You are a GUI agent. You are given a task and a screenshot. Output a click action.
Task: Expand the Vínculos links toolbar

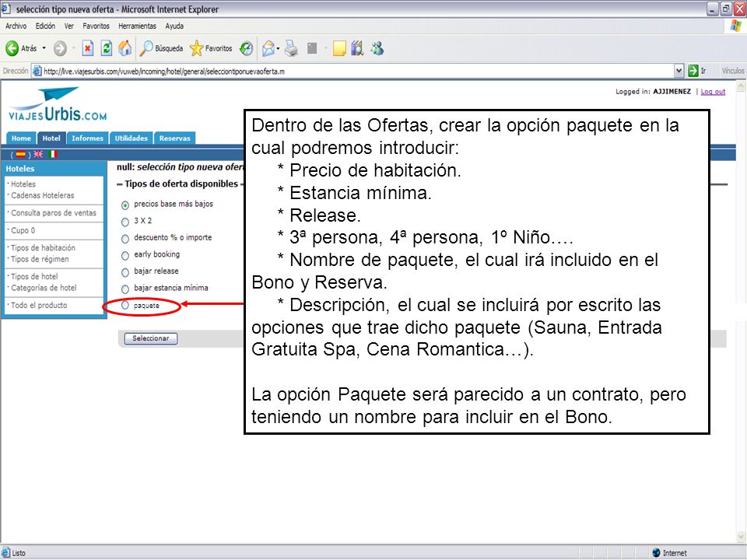pyautogui.click(x=733, y=71)
